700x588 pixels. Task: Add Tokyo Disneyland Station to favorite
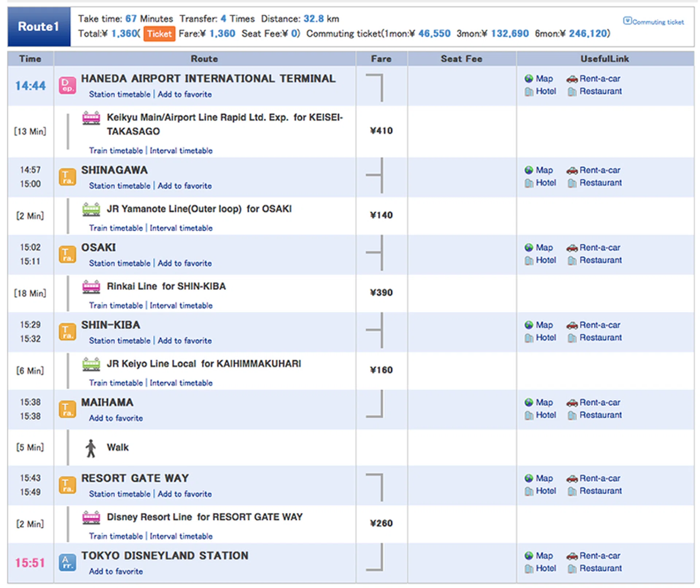click(x=116, y=571)
